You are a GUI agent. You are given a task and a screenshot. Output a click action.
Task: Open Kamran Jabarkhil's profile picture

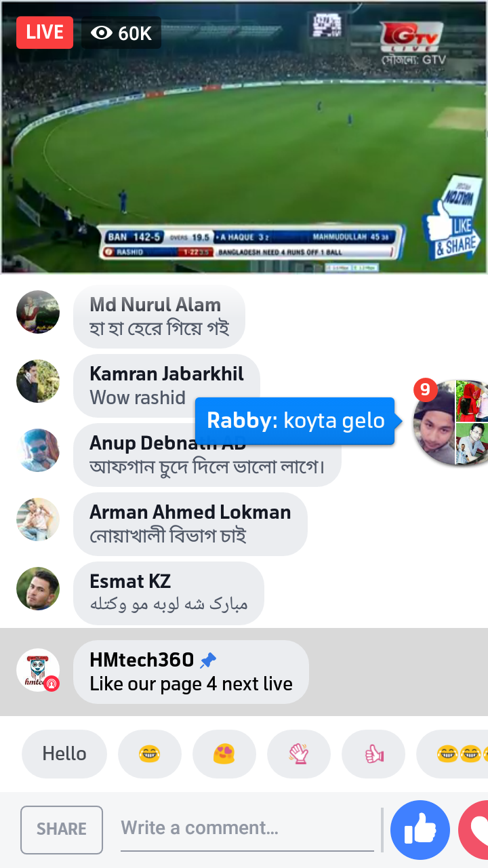click(x=38, y=381)
